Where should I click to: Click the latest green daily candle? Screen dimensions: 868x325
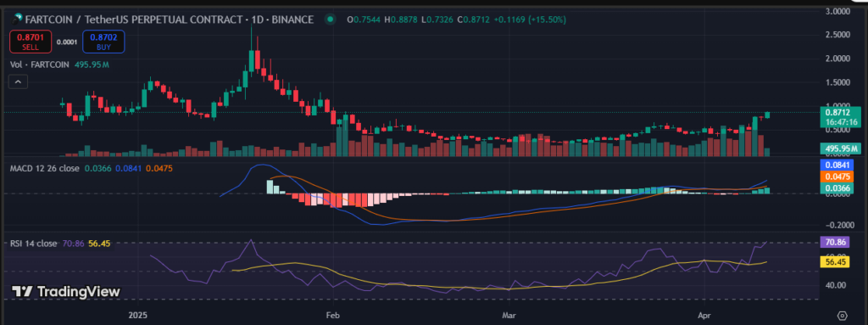pos(767,115)
